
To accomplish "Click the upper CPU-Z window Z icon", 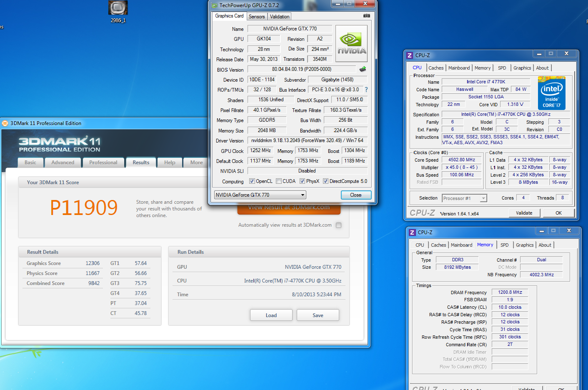I will (x=410, y=55).
